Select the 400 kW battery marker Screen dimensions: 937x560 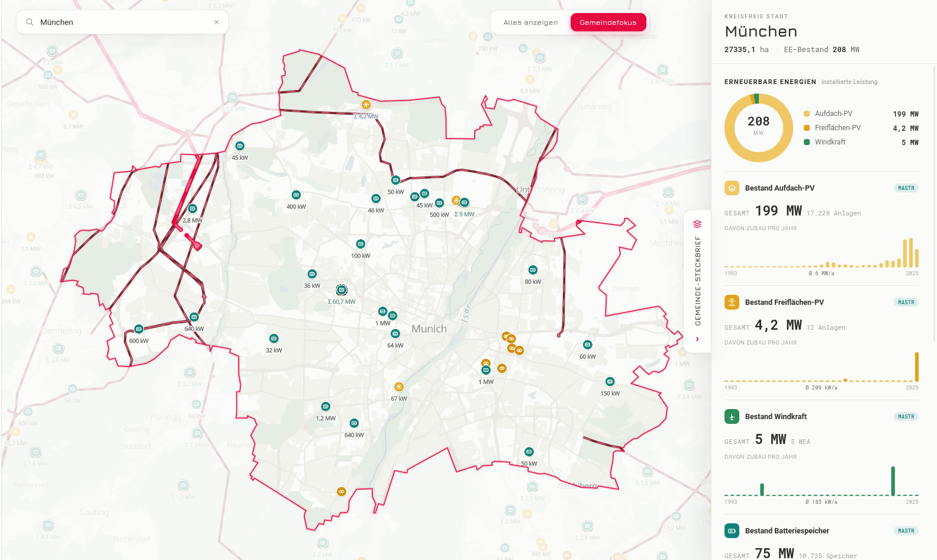point(296,195)
